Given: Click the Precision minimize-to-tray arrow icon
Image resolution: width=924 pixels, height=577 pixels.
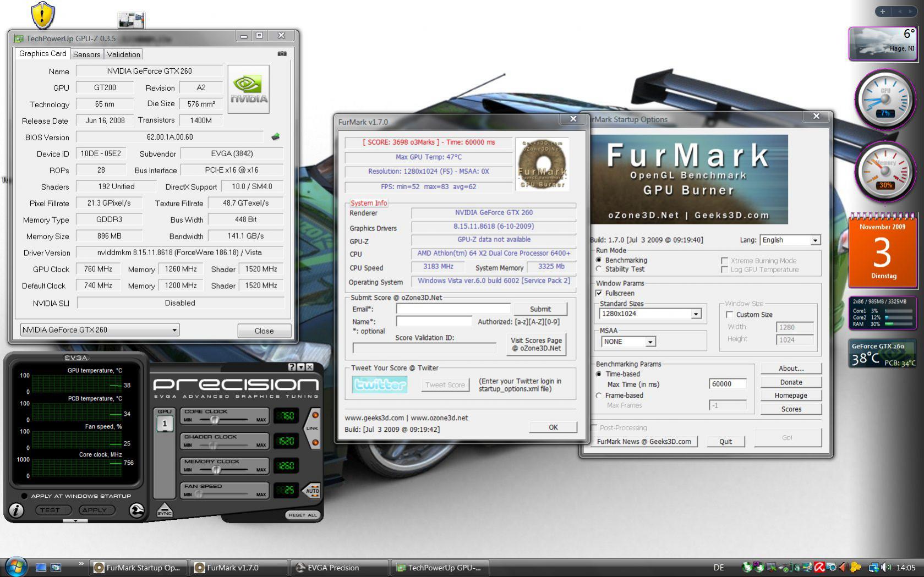Looking at the screenshot, I should (x=300, y=367).
